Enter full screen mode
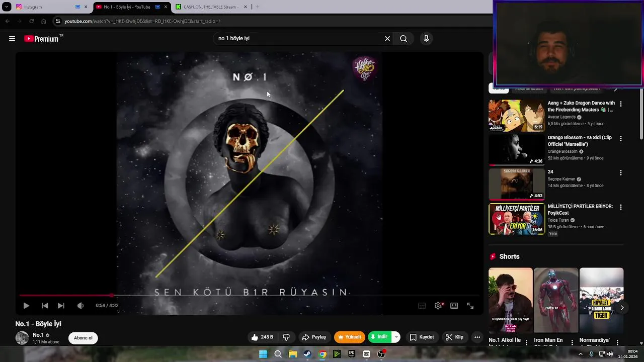 (470, 306)
